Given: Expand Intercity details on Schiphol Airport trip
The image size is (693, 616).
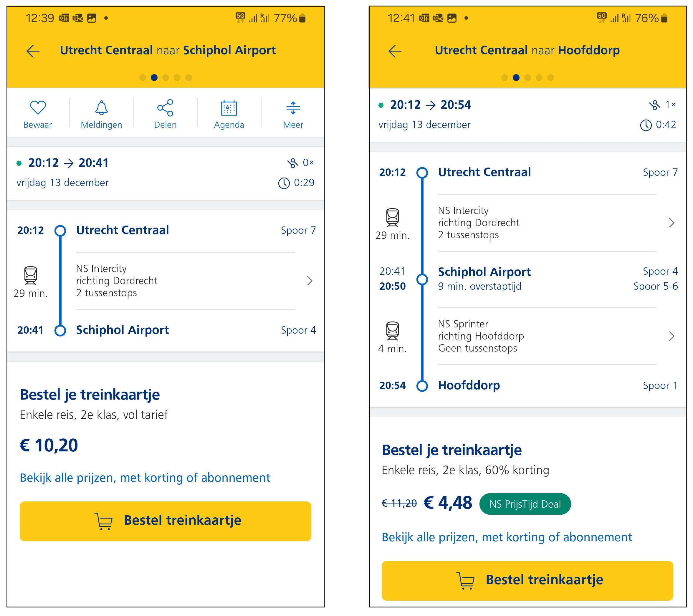Looking at the screenshot, I should (309, 281).
